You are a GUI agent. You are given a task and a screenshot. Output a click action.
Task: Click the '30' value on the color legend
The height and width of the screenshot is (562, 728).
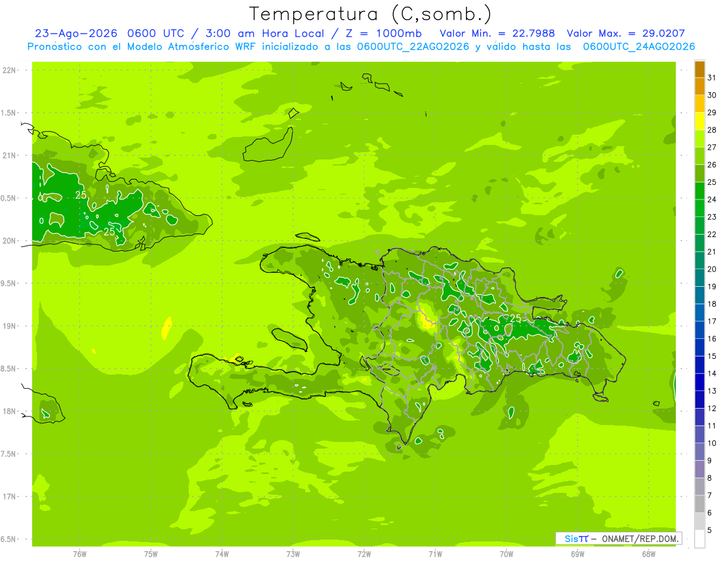[712, 95]
